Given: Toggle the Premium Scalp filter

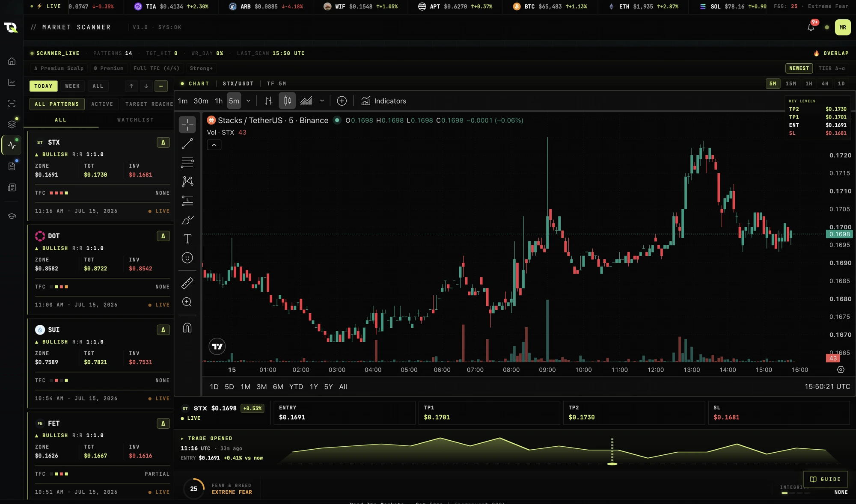Looking at the screenshot, I should pyautogui.click(x=59, y=68).
